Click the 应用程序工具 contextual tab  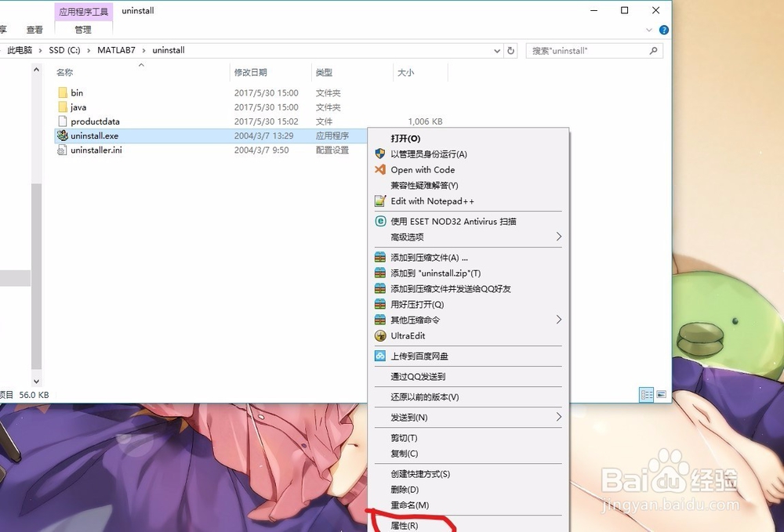(84, 11)
